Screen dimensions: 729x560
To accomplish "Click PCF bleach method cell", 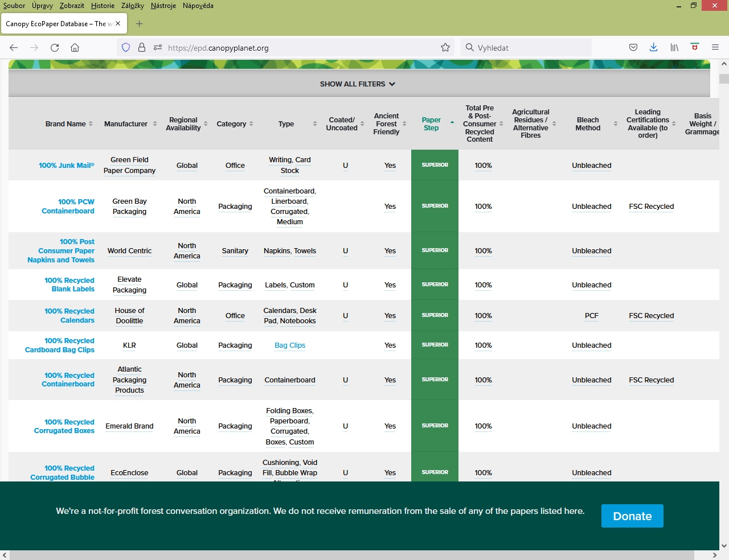I will (x=592, y=316).
